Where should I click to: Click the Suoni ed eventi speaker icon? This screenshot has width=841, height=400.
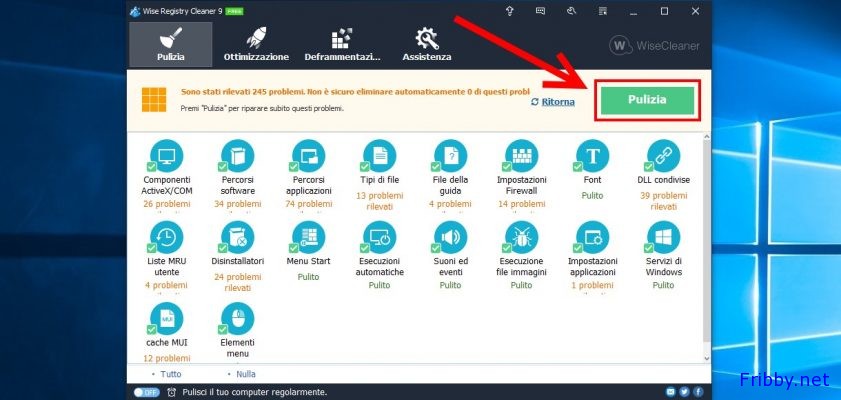(450, 237)
